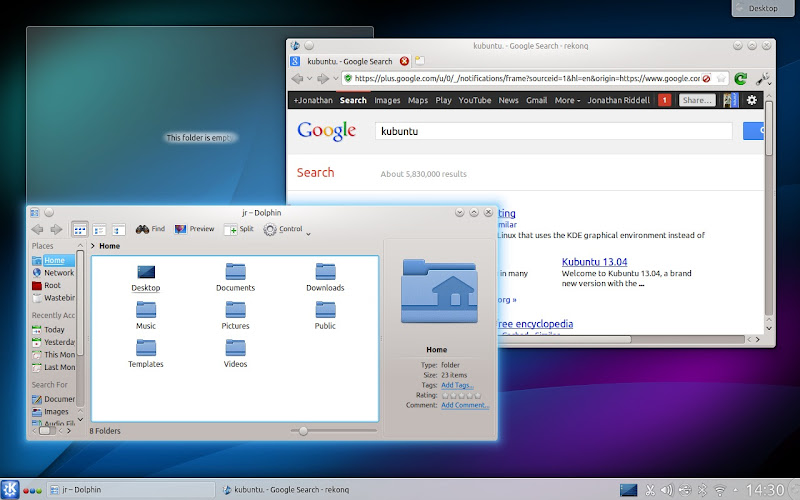Open the Wastebin place in sidebar
Screen dimensions: 800x500
(x=58, y=297)
